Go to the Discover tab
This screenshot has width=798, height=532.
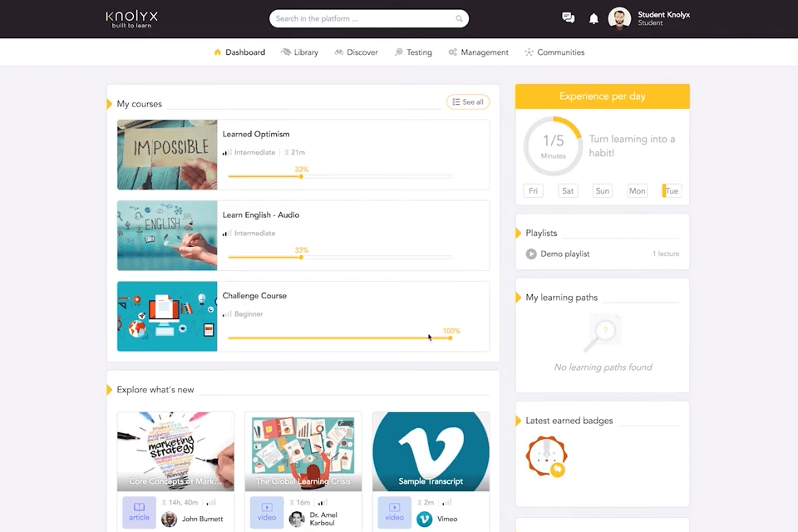tap(357, 52)
